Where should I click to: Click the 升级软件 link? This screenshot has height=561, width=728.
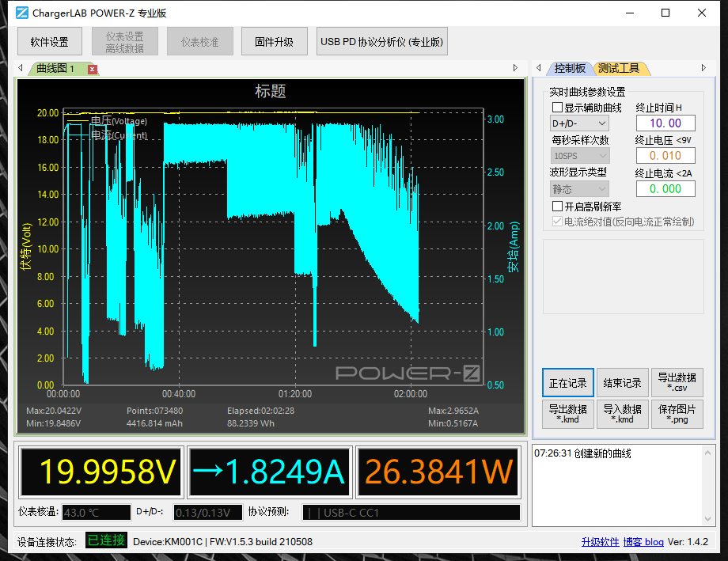[600, 542]
